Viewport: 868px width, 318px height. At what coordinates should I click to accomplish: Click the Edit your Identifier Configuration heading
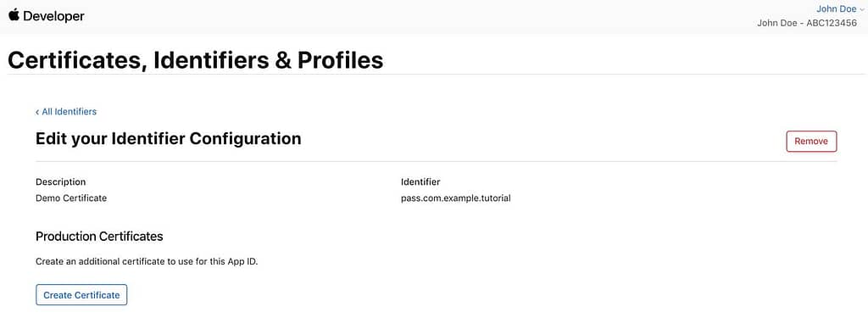pyautogui.click(x=169, y=138)
